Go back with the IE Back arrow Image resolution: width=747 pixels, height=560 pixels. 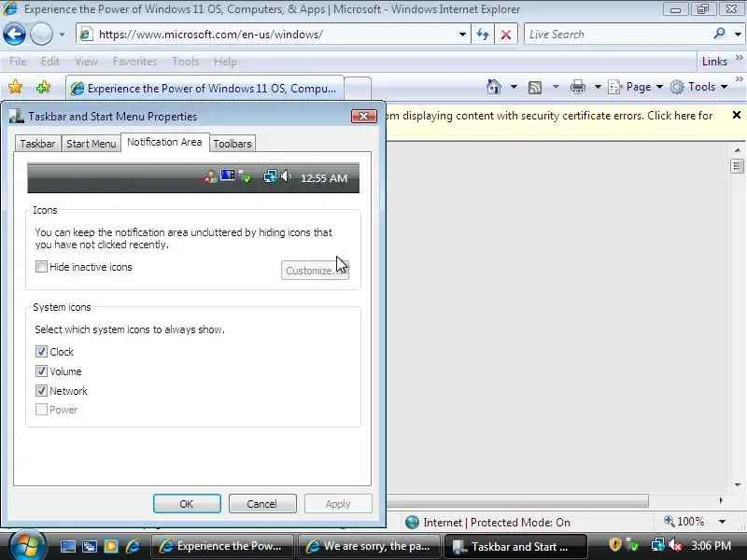pos(14,35)
